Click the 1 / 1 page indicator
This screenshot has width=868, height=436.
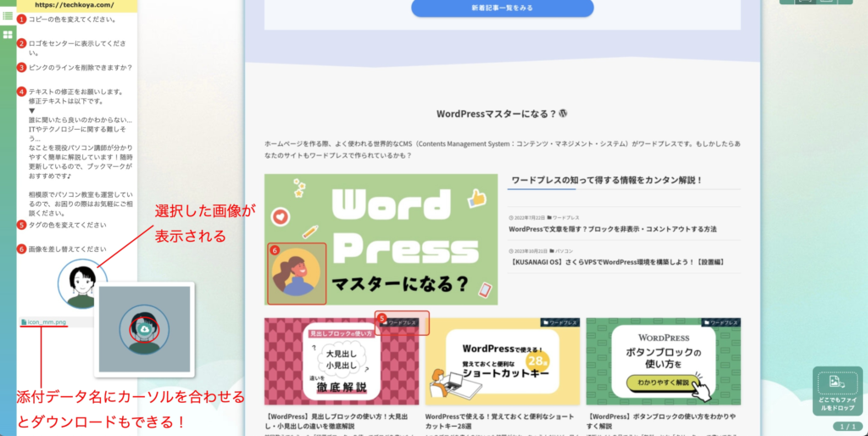click(x=848, y=427)
